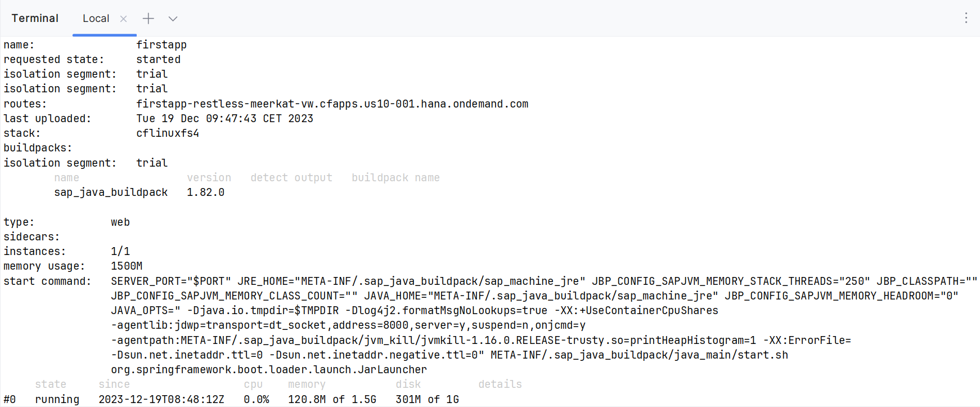This screenshot has height=407, width=980.
Task: Open a new terminal tab with plus icon
Action: click(x=148, y=19)
